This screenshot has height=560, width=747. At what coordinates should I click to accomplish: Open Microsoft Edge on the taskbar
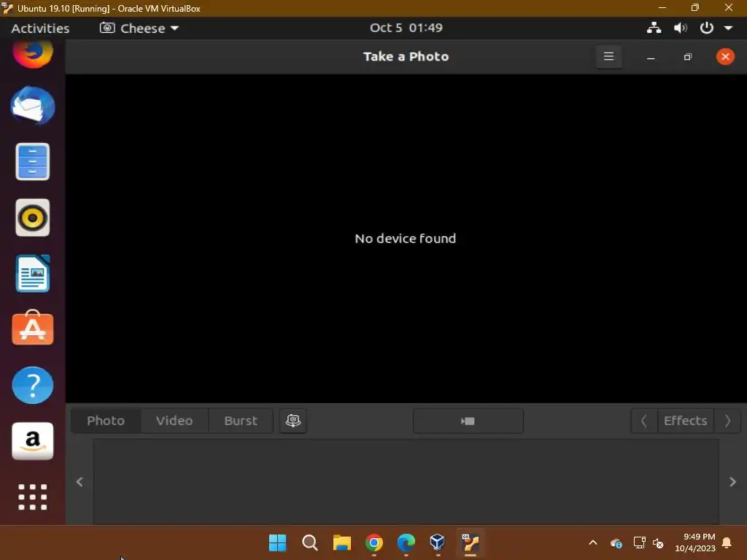pos(406,542)
